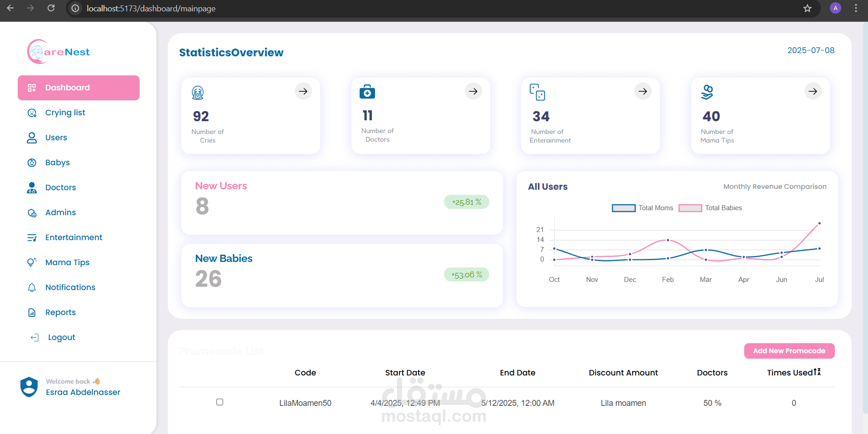This screenshot has width=868, height=434.
Task: Open the arrow on Number of Cries card
Action: pyautogui.click(x=303, y=91)
